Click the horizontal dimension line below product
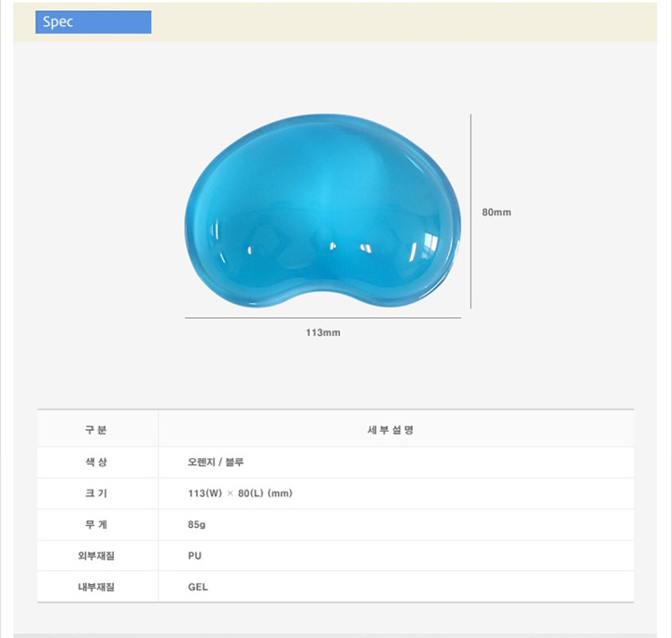 [323, 318]
